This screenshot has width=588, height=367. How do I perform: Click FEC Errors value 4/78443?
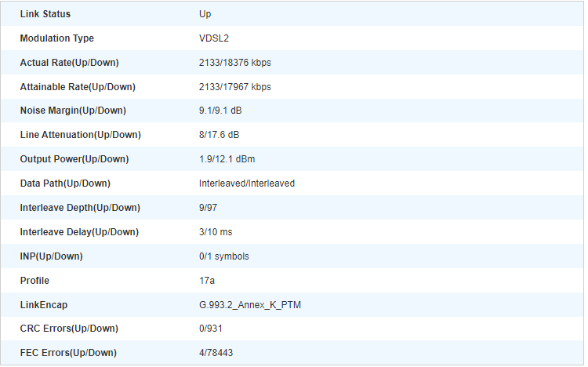click(x=216, y=353)
